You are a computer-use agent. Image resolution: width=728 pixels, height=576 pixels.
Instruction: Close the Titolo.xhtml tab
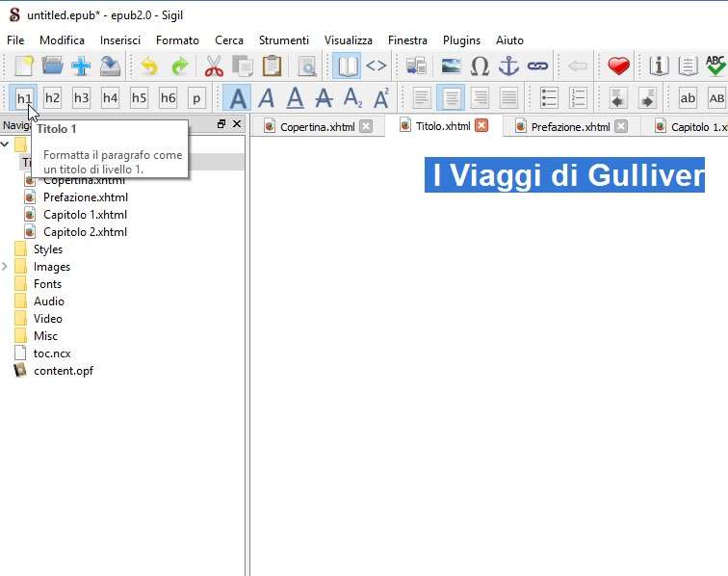[x=481, y=125]
